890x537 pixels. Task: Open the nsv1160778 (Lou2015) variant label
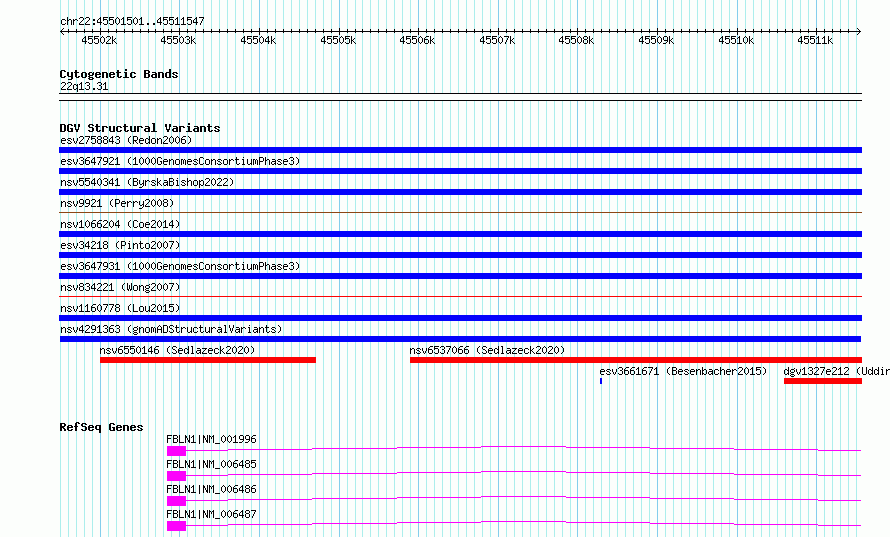(120, 308)
